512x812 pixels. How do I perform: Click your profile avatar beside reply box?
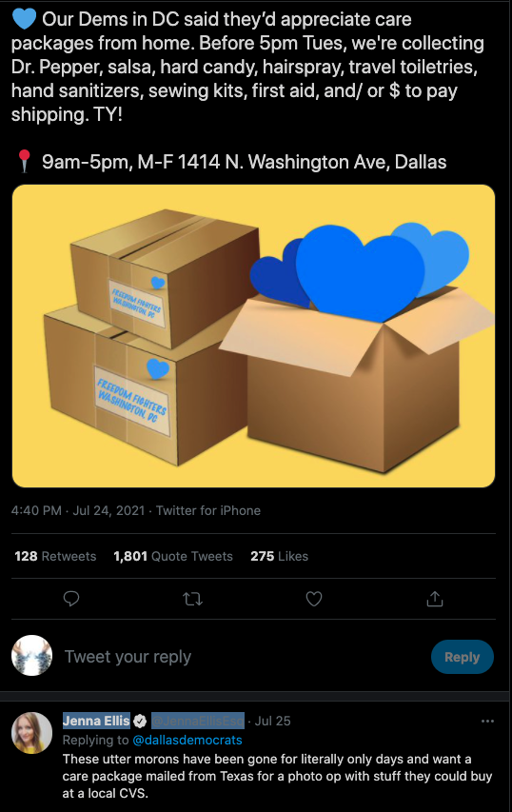[31, 656]
